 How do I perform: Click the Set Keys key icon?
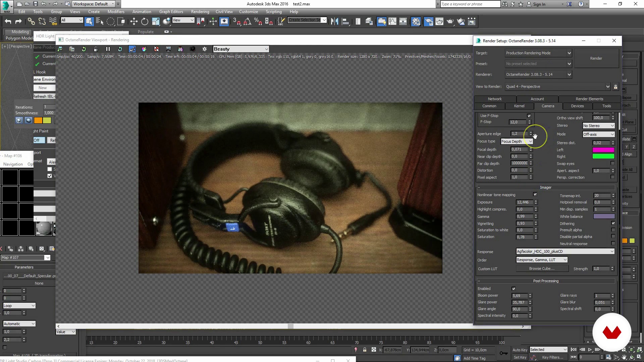503,353
